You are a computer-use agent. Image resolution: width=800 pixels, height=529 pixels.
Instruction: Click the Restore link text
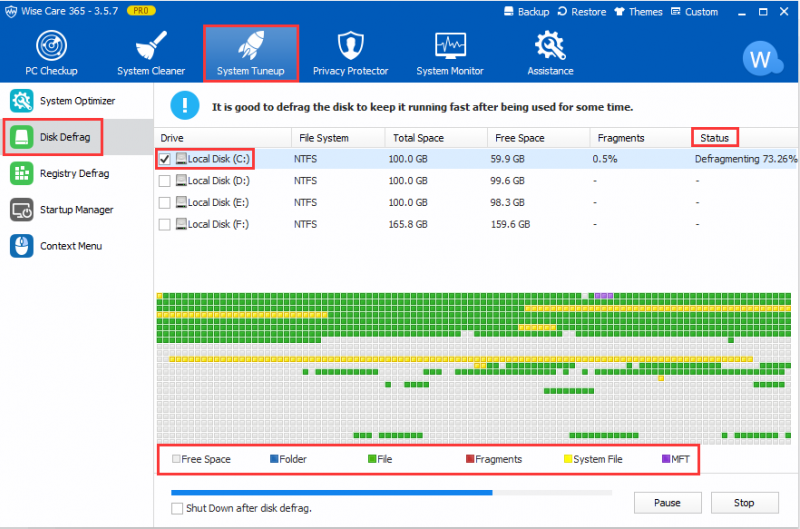(589, 12)
